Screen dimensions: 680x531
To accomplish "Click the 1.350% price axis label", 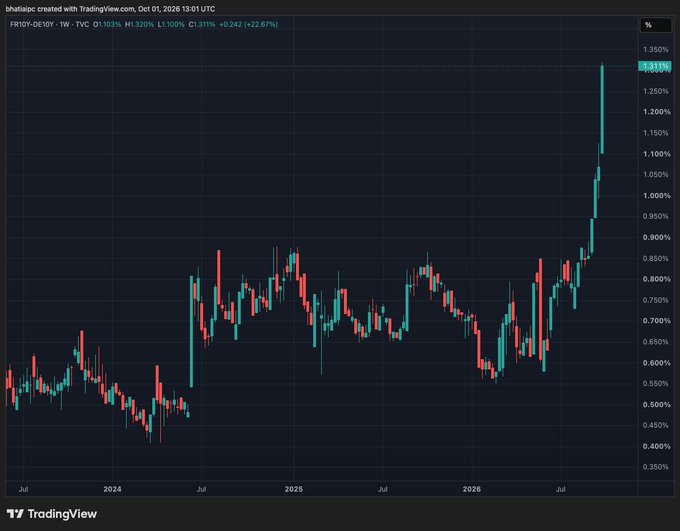I will 656,49.
